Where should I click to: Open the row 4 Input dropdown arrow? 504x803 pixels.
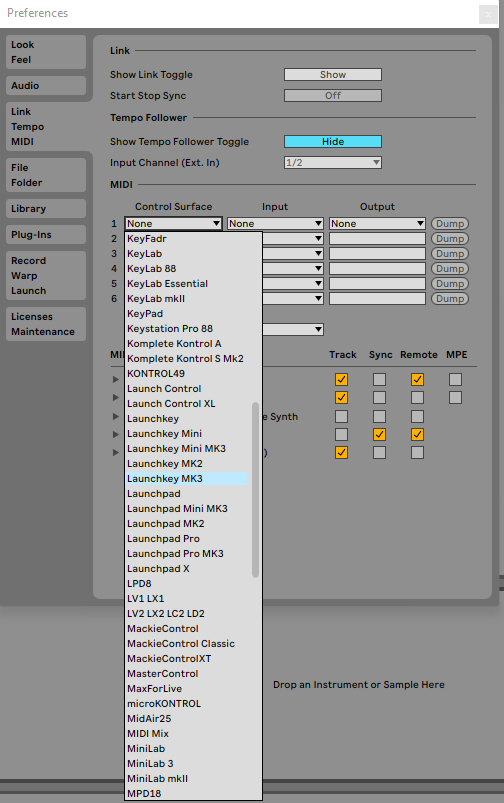[x=319, y=269]
